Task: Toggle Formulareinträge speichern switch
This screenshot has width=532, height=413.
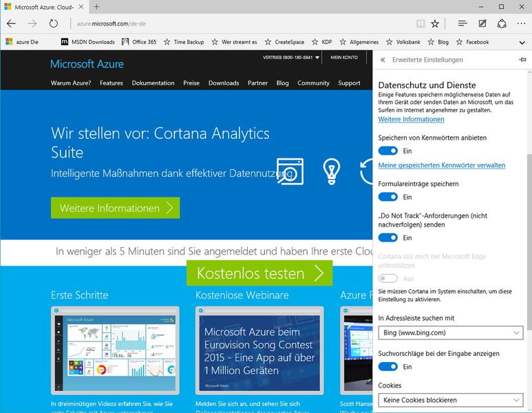Action: pos(387,197)
